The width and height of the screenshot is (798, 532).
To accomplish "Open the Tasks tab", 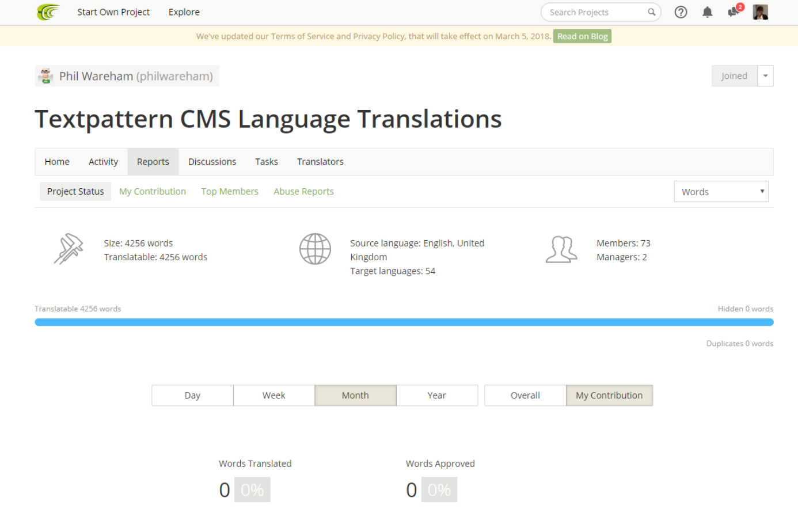I will pos(267,162).
